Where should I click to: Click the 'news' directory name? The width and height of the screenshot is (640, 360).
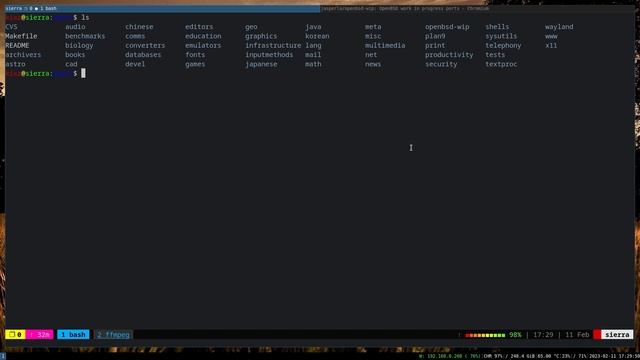click(x=373, y=64)
